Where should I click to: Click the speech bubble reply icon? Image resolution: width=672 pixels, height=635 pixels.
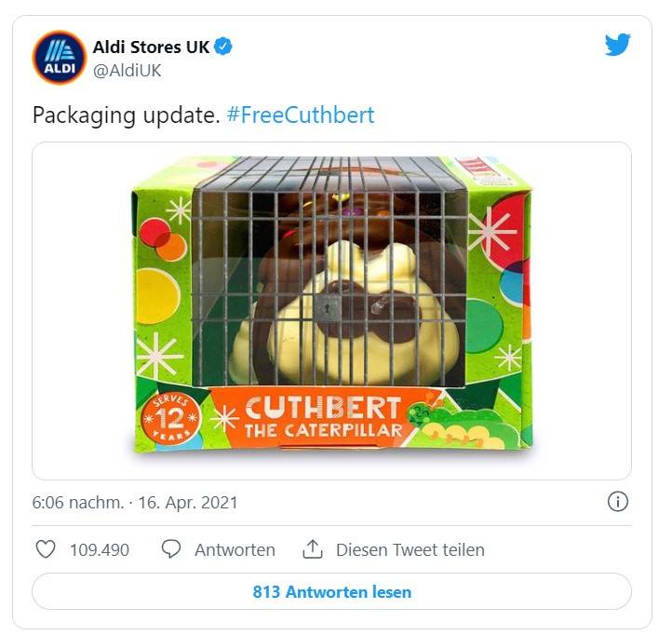coord(171,549)
